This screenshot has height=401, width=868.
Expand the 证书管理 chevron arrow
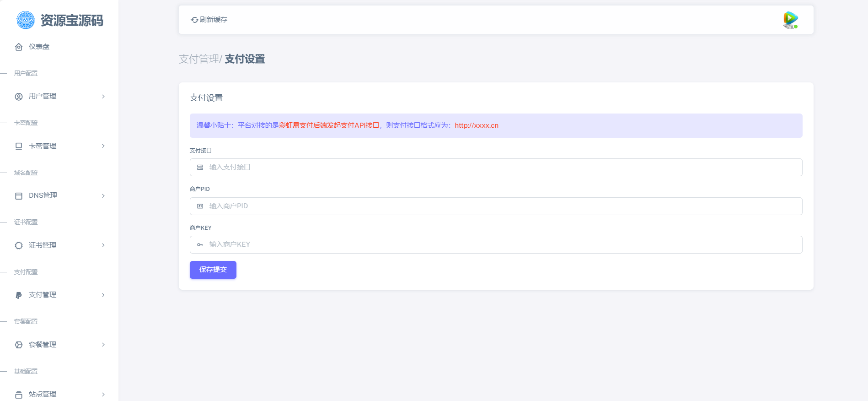103,245
